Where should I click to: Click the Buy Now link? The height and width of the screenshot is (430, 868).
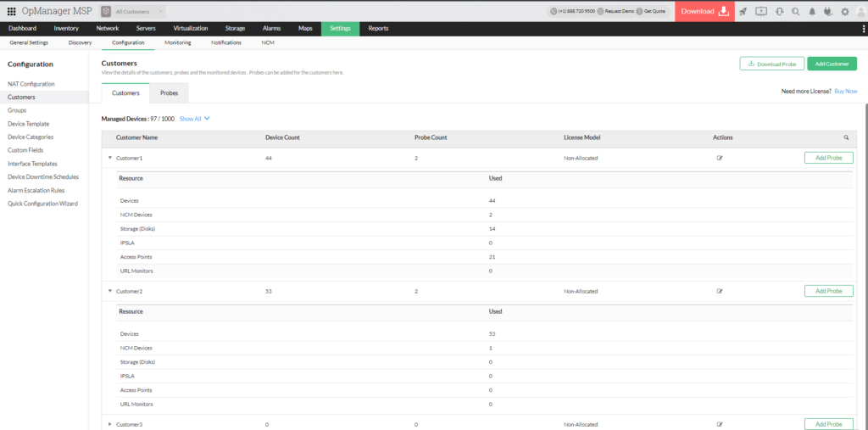pyautogui.click(x=845, y=91)
